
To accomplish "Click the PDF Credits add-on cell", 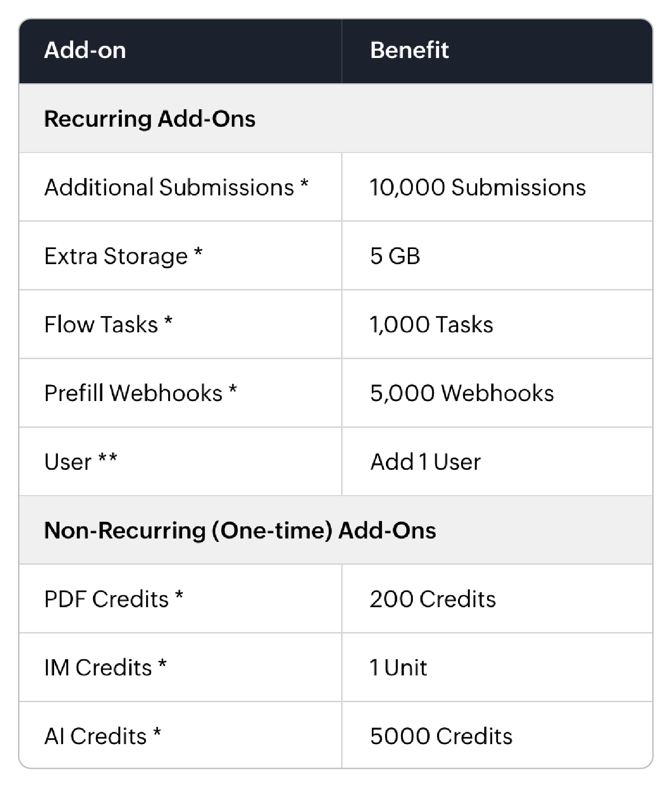I will click(x=114, y=599).
